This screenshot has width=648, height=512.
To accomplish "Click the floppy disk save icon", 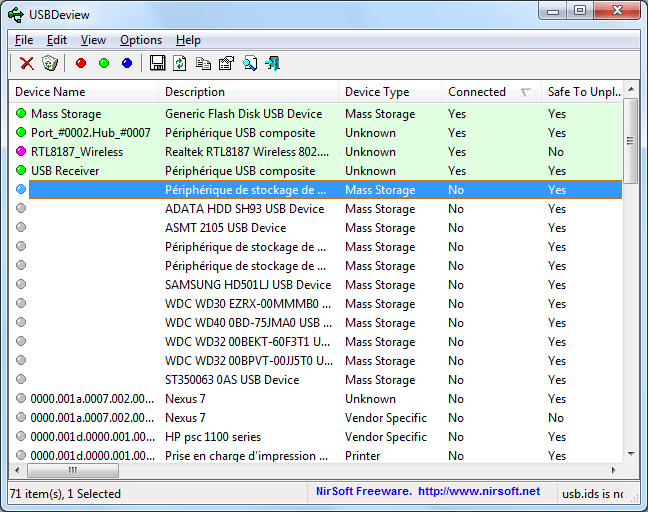I will pos(158,63).
